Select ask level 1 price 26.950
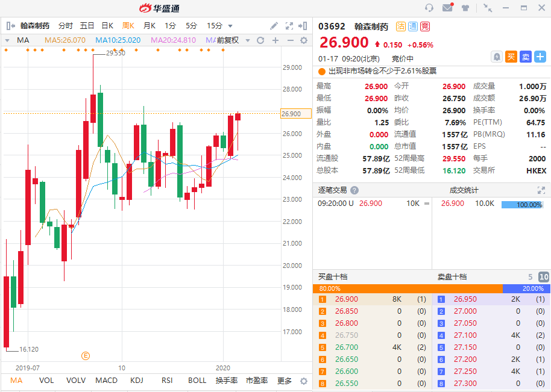The height and width of the screenshot is (392, 551). tap(465, 299)
